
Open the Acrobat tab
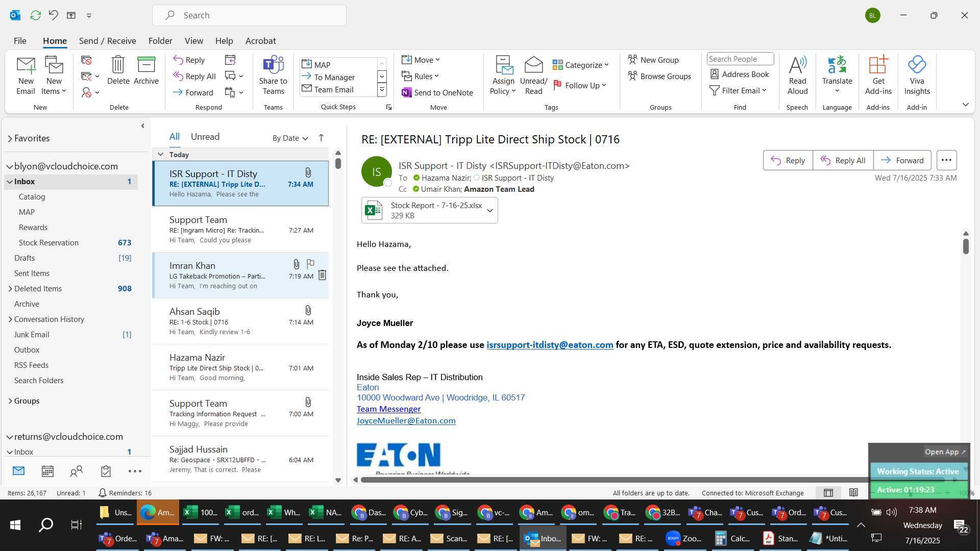[260, 41]
